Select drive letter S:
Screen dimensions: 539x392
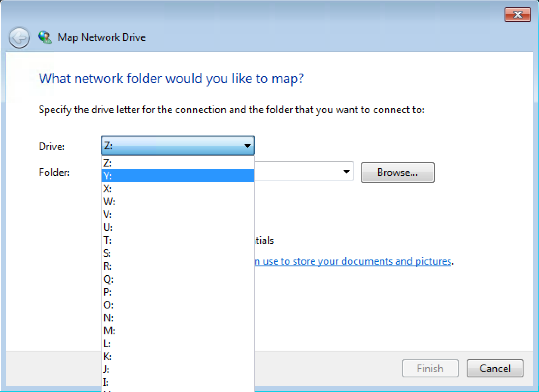click(177, 253)
